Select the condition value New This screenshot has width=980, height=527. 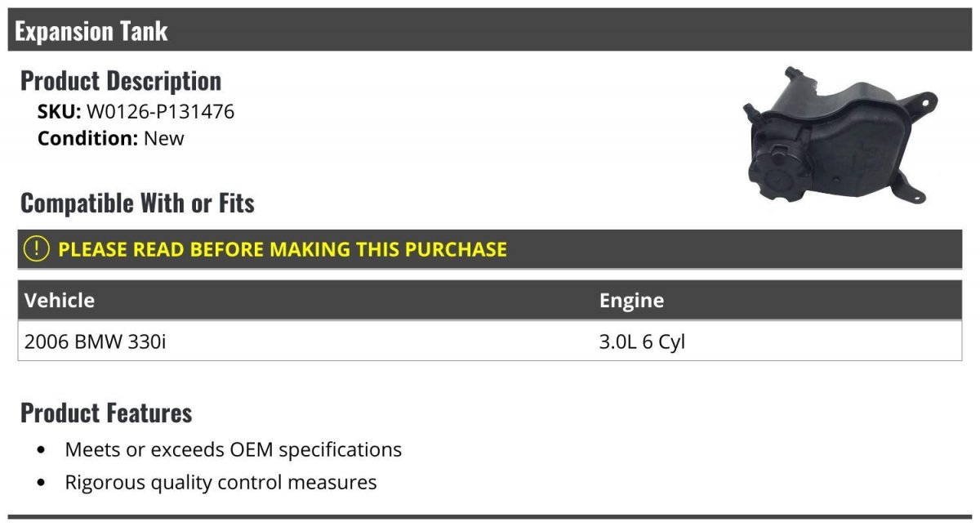point(164,139)
